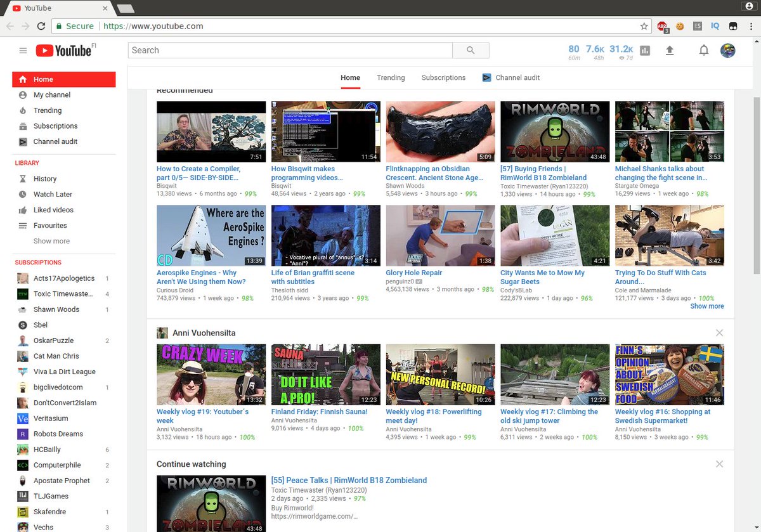The image size is (761, 532).
Task: Open Liked videos playlist
Action: [64, 210]
